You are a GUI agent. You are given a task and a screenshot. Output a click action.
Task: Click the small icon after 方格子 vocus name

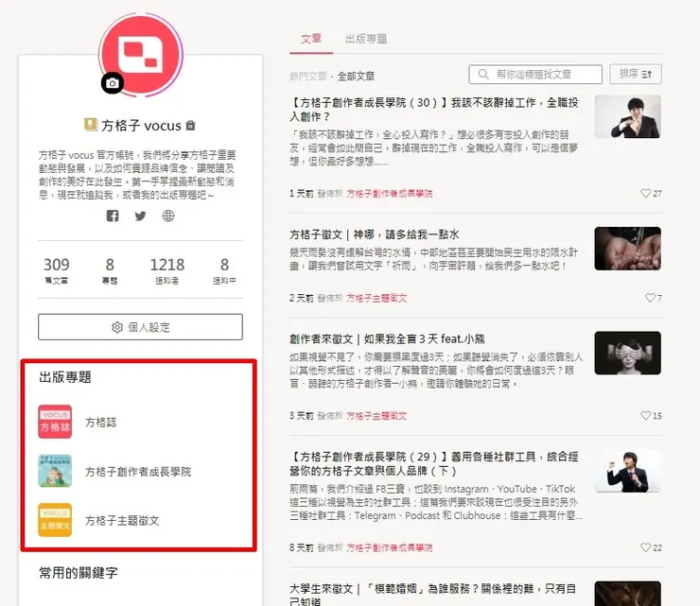(x=191, y=126)
